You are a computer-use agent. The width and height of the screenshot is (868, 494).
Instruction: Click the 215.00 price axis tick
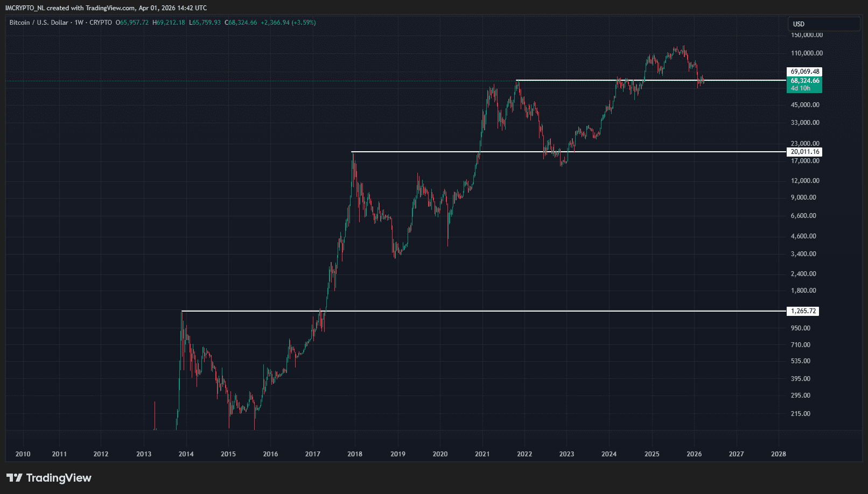click(x=800, y=414)
